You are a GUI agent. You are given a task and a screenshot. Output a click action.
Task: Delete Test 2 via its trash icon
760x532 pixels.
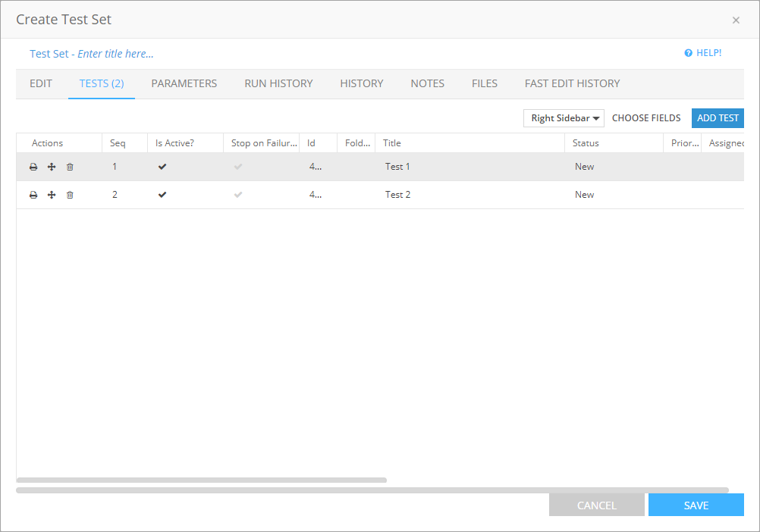(x=70, y=194)
